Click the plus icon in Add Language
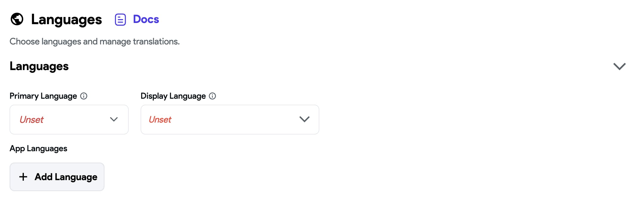The height and width of the screenshot is (201, 644). 23,177
